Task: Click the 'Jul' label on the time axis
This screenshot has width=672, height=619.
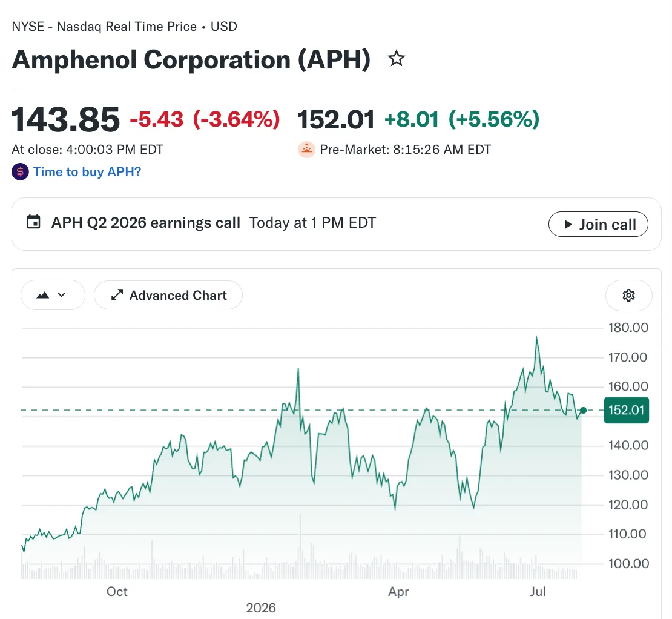Action: coord(538,592)
